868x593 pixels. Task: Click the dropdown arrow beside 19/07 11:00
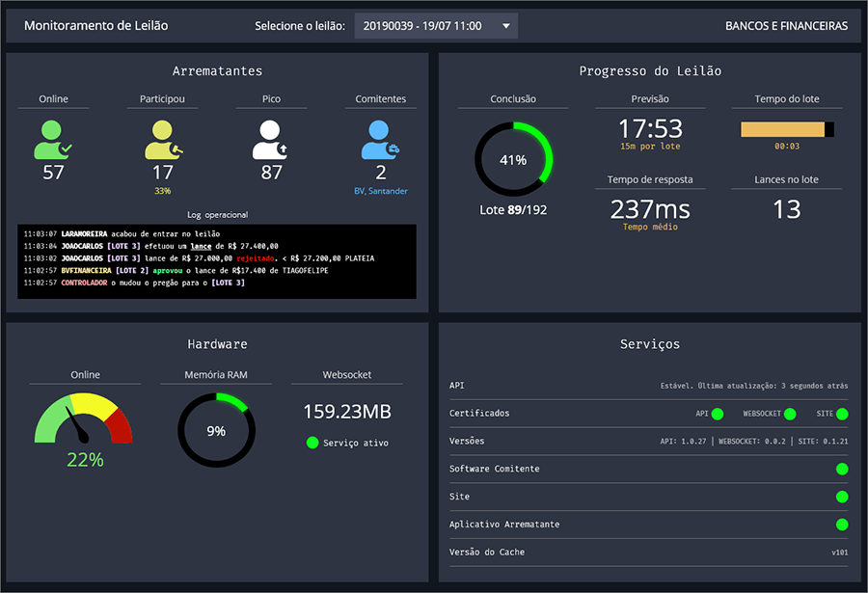505,26
